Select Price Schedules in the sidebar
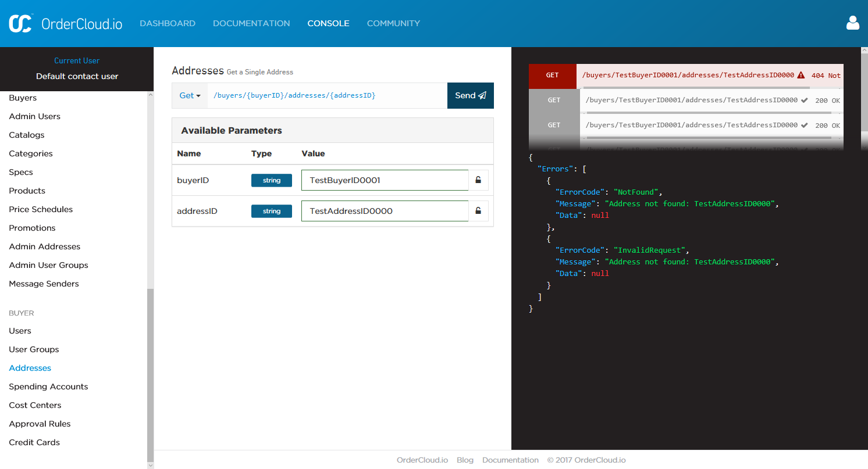868x469 pixels. (x=41, y=209)
